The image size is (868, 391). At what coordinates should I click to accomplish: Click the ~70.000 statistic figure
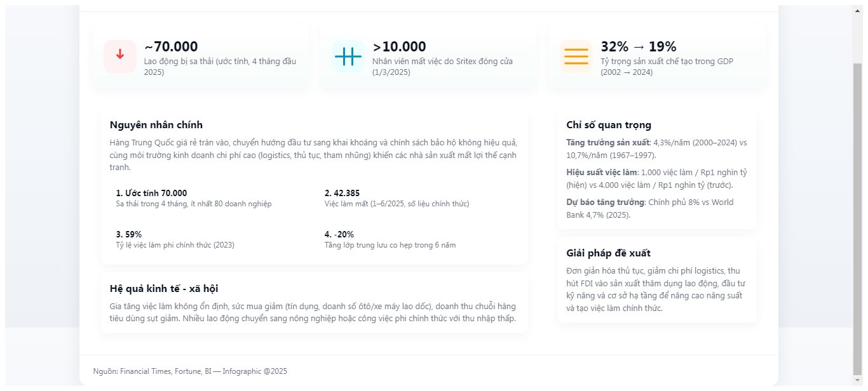[171, 47]
